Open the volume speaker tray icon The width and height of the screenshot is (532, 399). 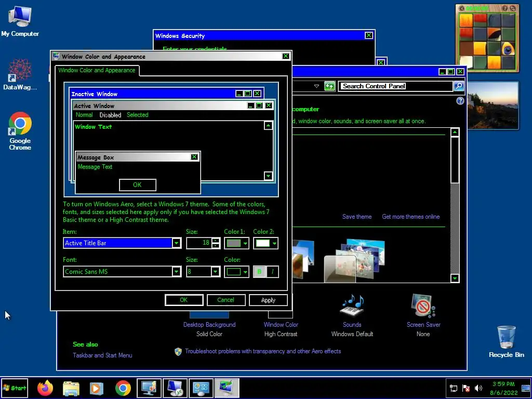478,388
